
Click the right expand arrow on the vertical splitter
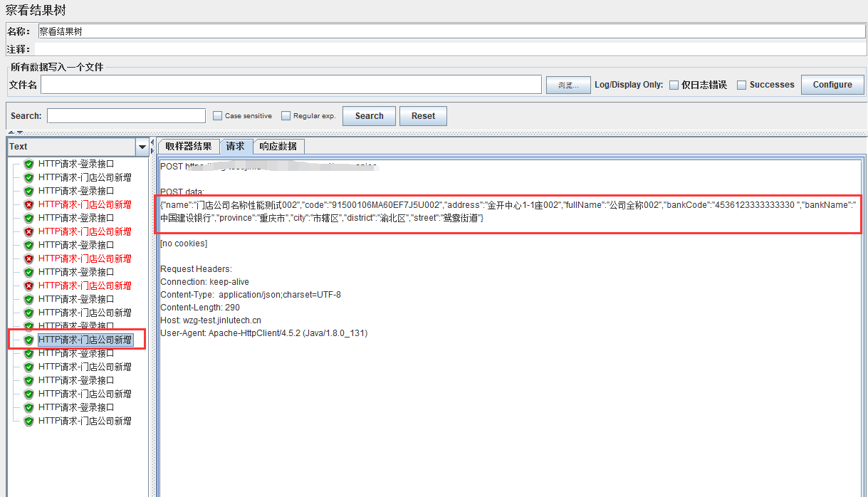click(x=152, y=150)
